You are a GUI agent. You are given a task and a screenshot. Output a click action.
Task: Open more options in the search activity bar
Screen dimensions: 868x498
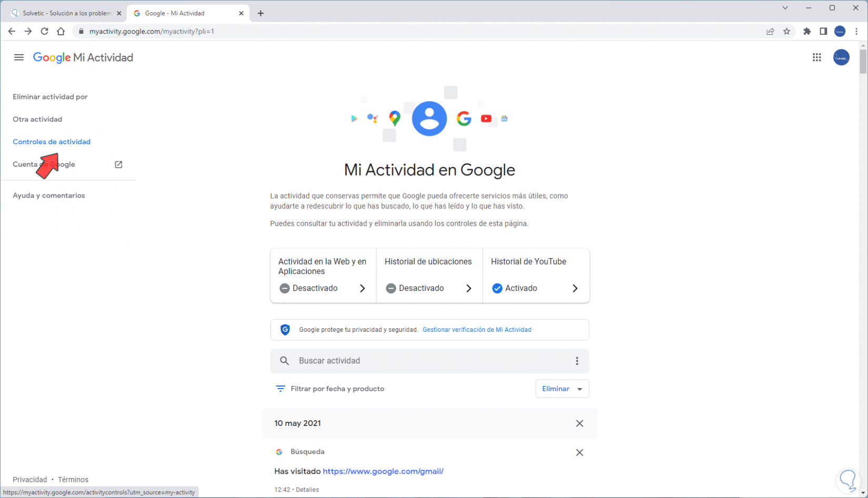pyautogui.click(x=577, y=361)
